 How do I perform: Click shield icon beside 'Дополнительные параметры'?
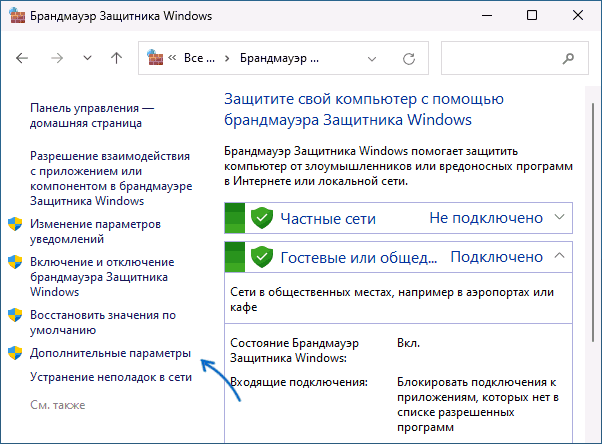(15, 353)
